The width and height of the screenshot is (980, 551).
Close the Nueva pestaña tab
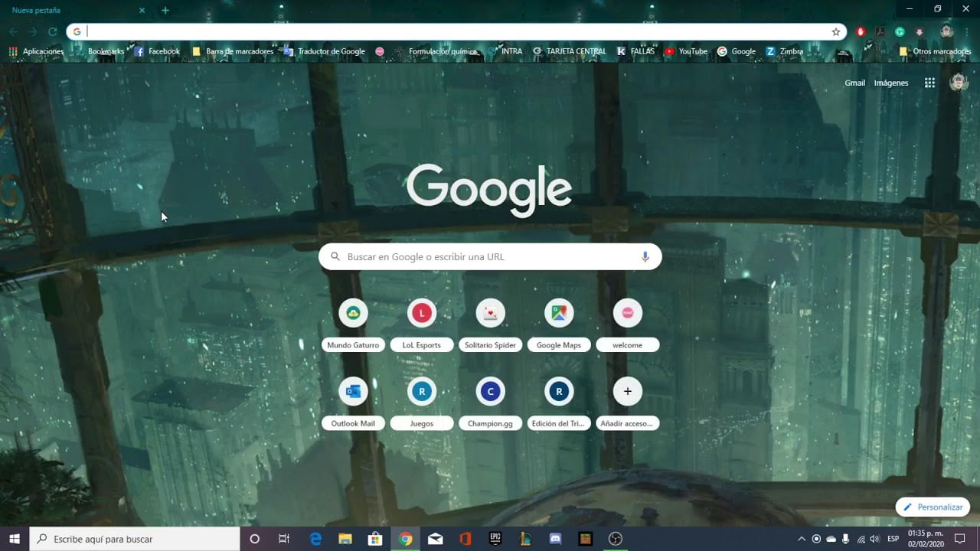[x=142, y=11]
